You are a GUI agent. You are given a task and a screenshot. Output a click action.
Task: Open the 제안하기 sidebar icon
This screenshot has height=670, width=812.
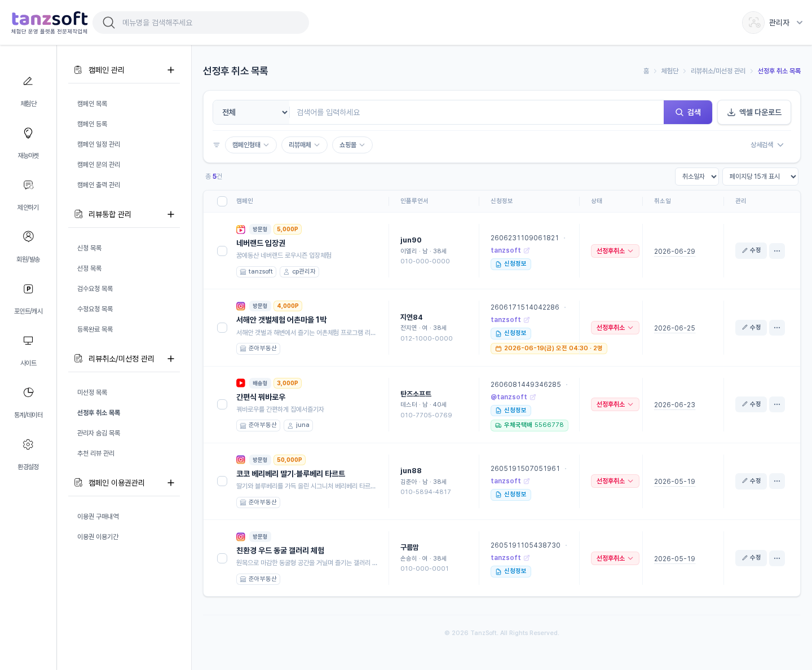pyautogui.click(x=28, y=185)
